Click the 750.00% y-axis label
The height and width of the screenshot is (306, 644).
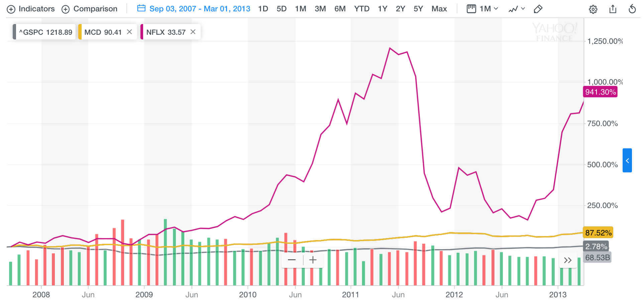coord(603,123)
